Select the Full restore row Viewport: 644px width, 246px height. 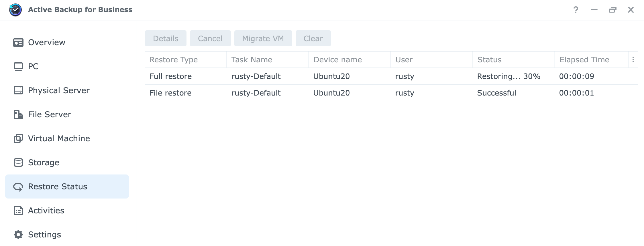click(x=391, y=76)
